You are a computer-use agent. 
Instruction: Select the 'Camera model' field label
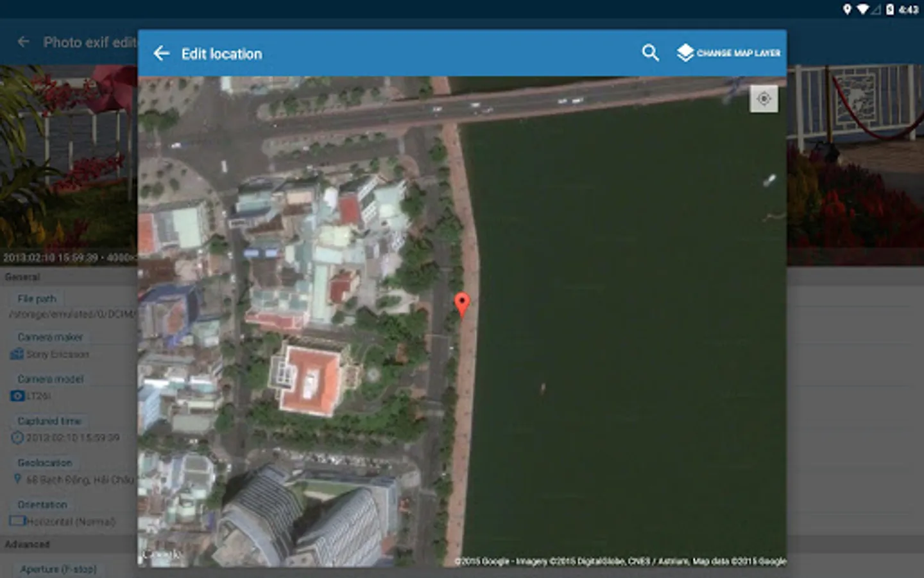tap(51, 379)
